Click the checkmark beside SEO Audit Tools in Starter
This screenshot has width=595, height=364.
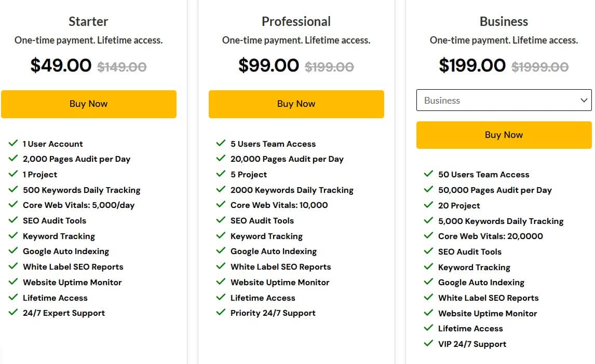pyautogui.click(x=13, y=220)
